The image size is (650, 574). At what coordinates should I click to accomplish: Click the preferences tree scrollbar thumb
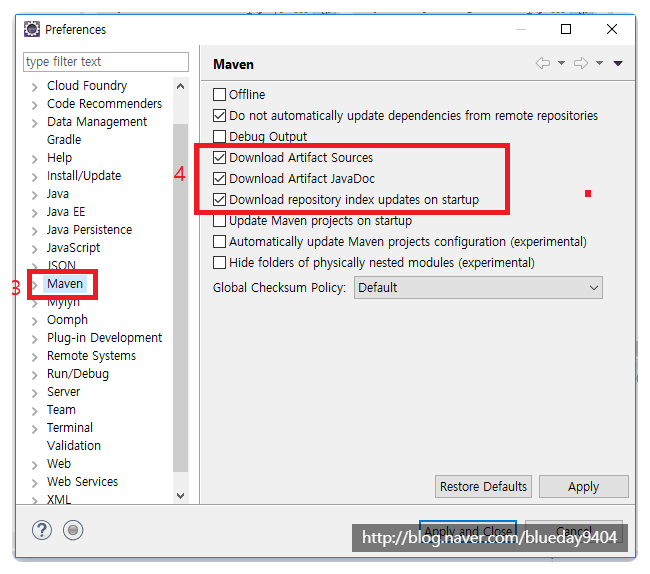coord(180,298)
